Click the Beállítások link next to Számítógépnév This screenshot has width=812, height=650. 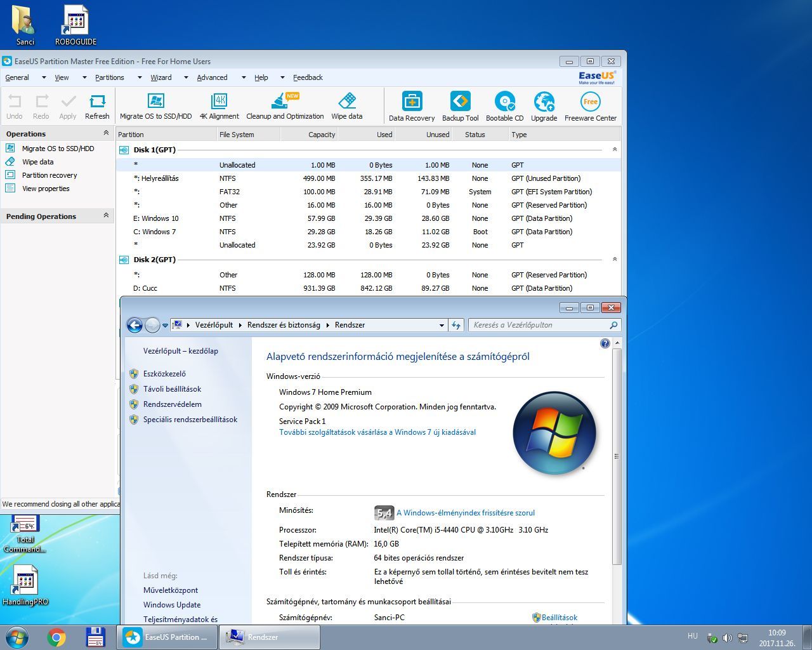click(560, 618)
